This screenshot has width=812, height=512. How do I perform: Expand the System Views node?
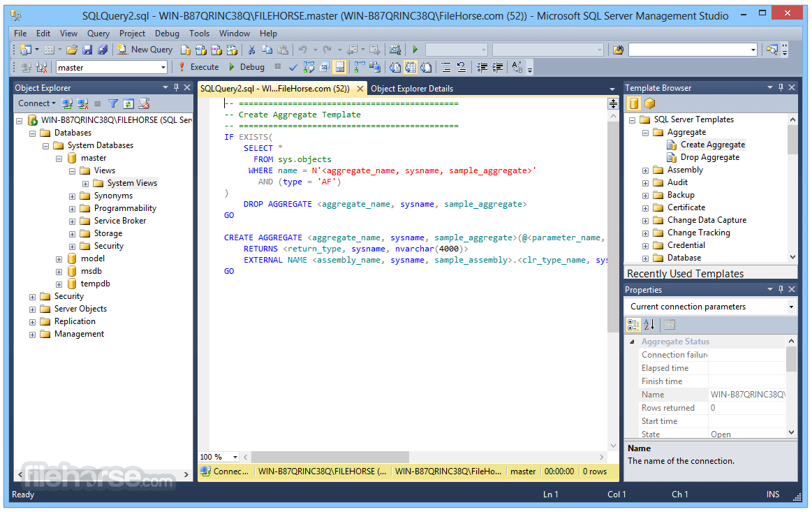point(85,184)
